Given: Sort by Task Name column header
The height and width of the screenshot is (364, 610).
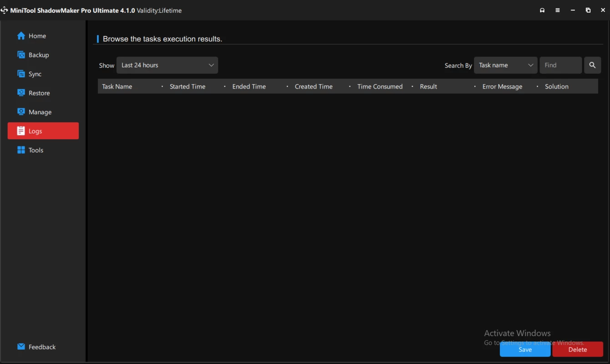Looking at the screenshot, I should [x=117, y=86].
